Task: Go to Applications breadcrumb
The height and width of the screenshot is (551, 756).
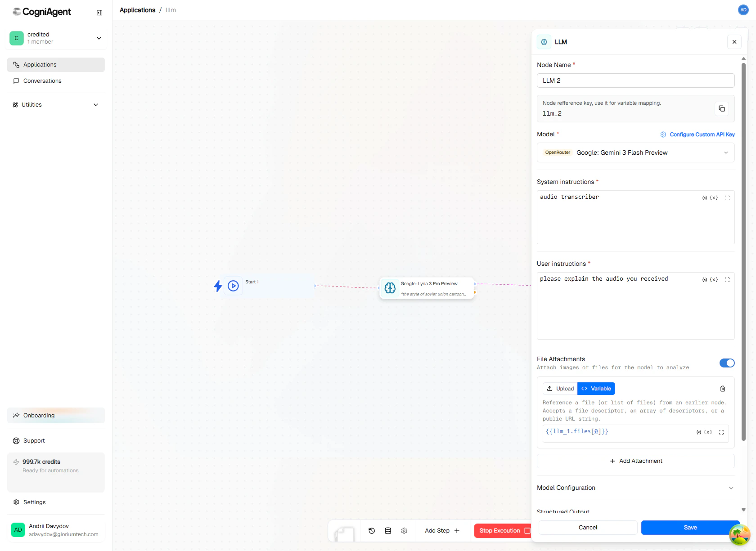Action: tap(137, 10)
